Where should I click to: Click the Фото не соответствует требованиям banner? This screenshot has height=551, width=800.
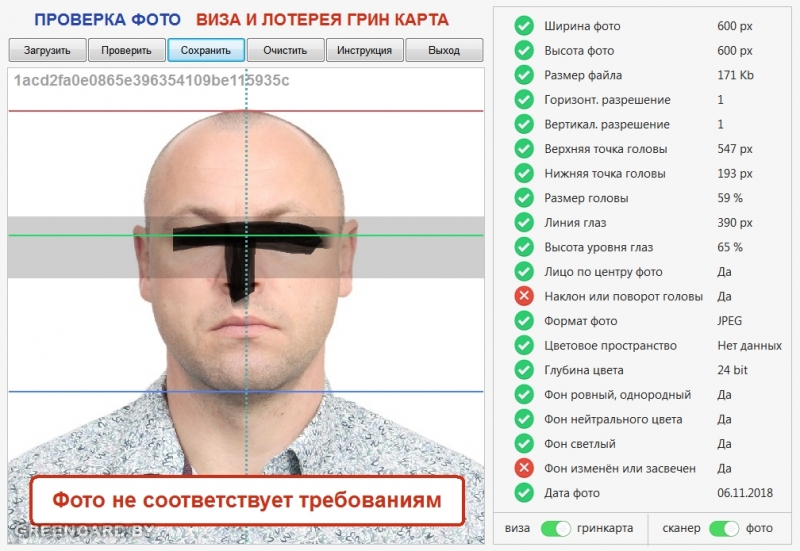coord(247,500)
